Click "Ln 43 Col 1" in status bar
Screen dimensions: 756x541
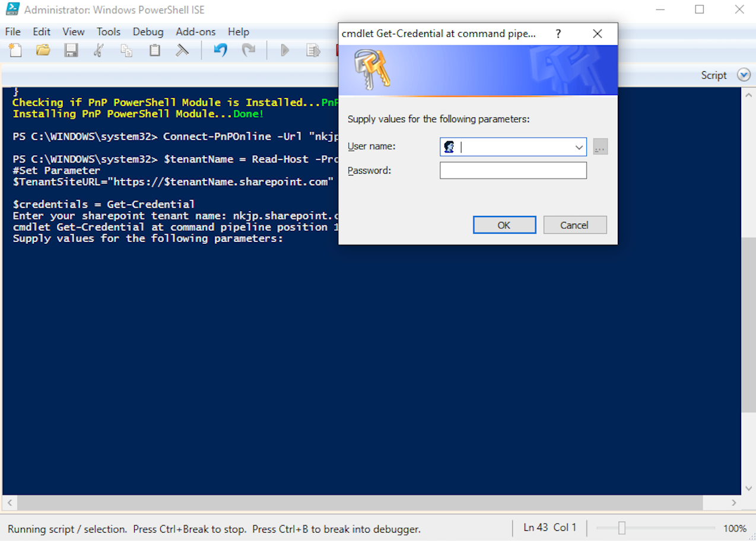coord(549,528)
